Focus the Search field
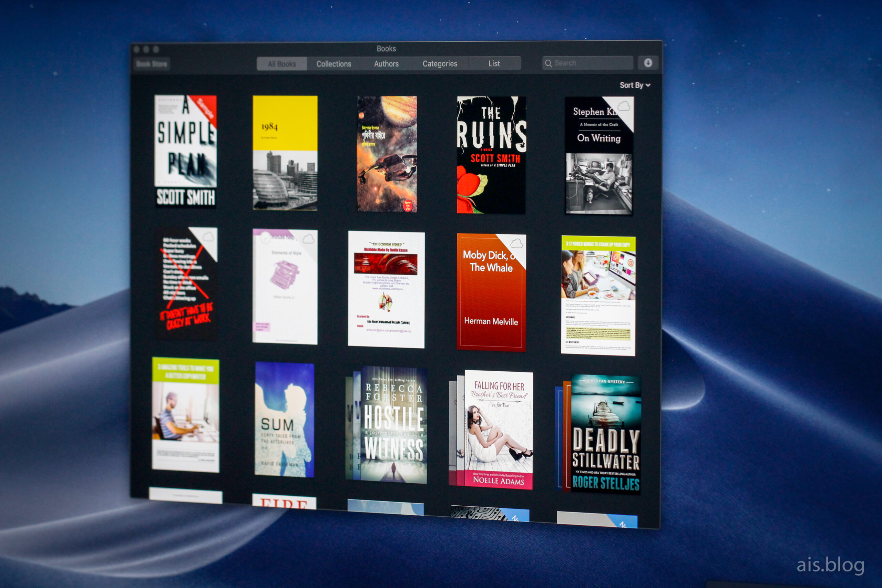 [588, 63]
